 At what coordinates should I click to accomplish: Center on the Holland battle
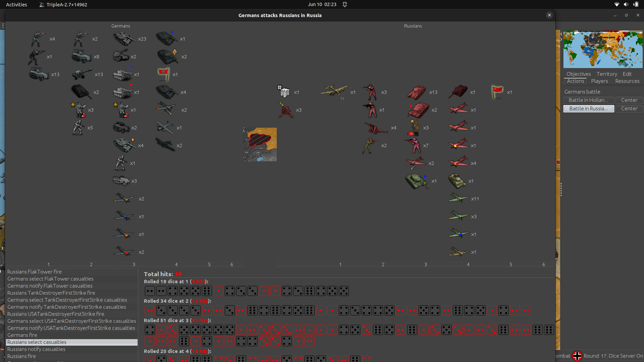(x=629, y=100)
